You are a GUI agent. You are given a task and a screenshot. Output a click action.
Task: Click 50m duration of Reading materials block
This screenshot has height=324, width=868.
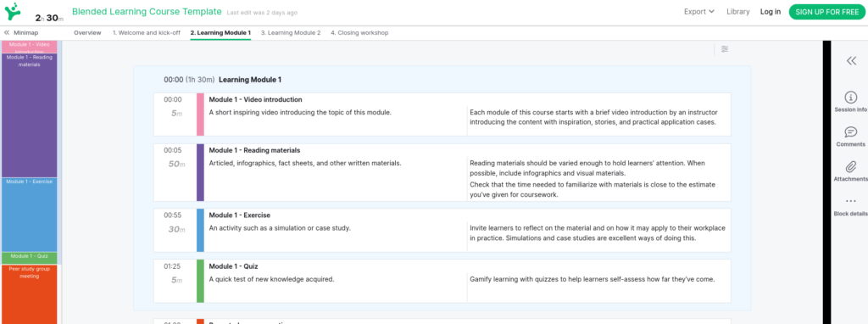pos(176,164)
